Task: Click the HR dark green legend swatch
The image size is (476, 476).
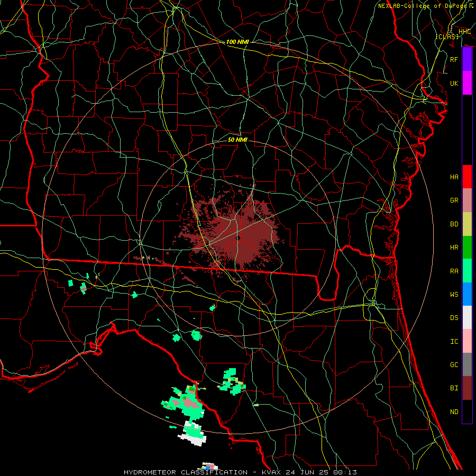Action: (x=467, y=248)
